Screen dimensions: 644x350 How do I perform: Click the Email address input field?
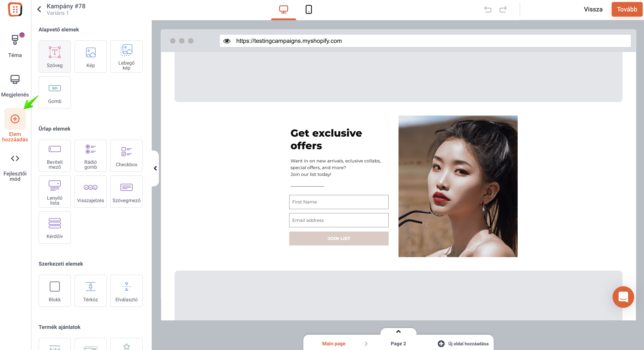tap(339, 220)
